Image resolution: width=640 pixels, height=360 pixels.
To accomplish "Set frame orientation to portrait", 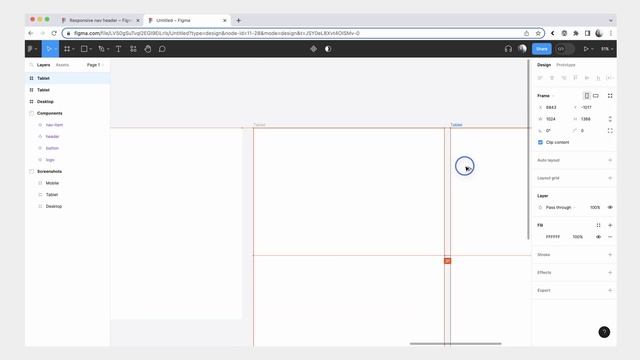I will [x=587, y=96].
